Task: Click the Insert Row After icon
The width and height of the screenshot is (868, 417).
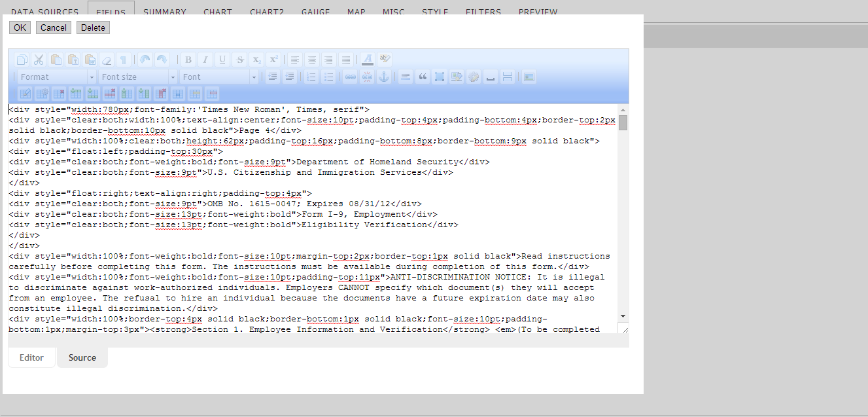Action: [x=94, y=94]
